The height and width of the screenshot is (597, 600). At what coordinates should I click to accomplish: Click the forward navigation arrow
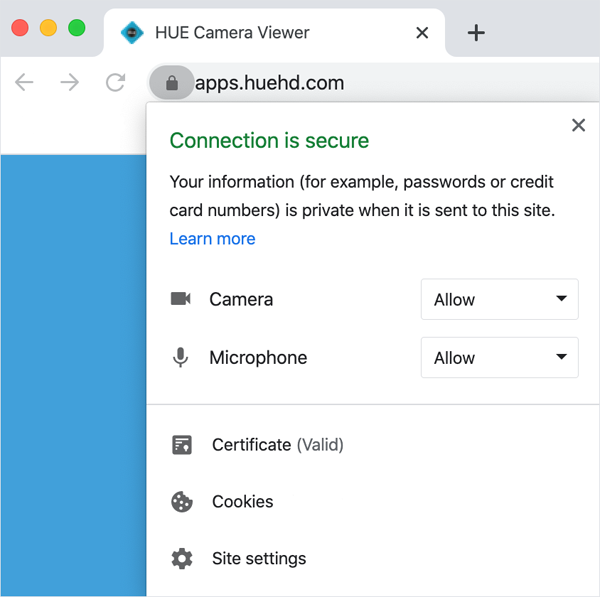pyautogui.click(x=70, y=82)
